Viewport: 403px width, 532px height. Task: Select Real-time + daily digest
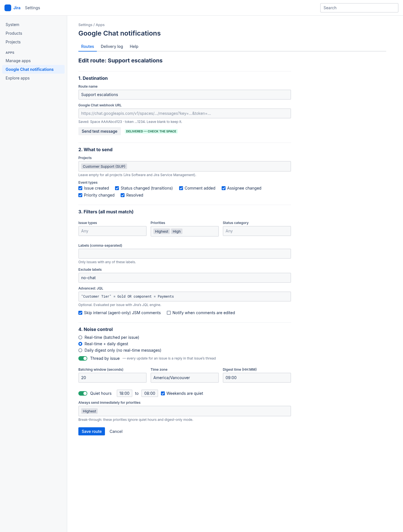tap(80, 344)
